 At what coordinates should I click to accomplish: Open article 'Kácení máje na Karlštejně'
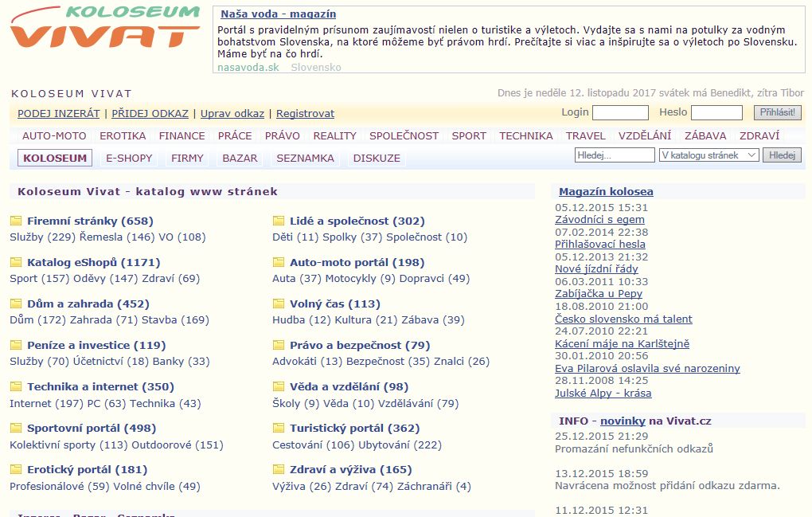(x=622, y=344)
